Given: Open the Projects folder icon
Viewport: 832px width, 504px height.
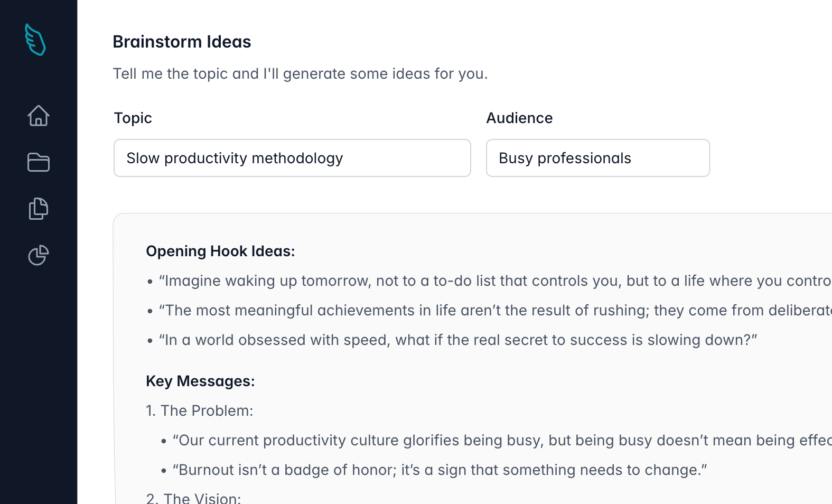Looking at the screenshot, I should pos(38,162).
